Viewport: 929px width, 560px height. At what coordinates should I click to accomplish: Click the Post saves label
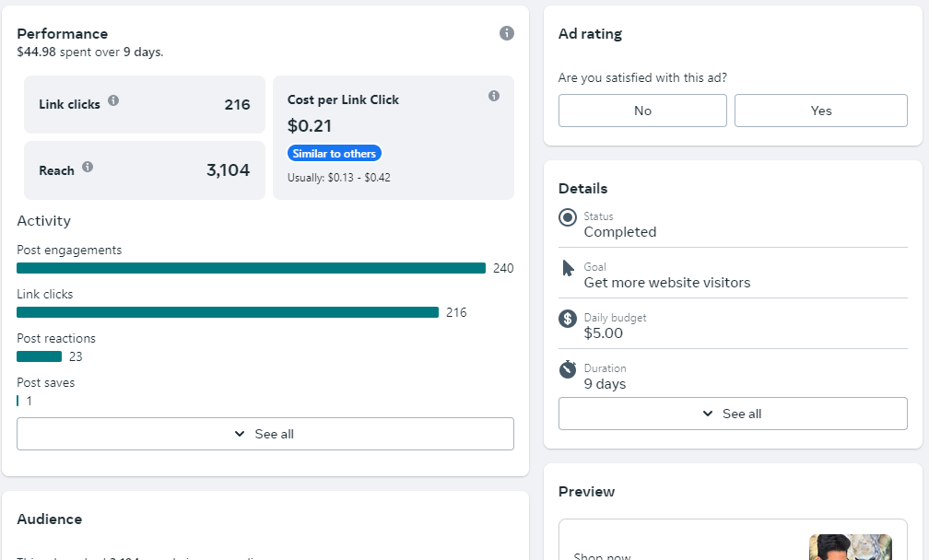[x=46, y=383]
